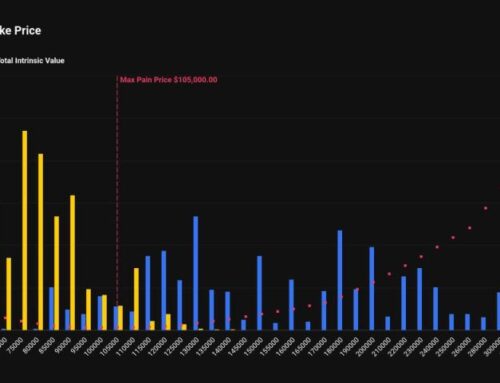The image size is (500, 383).
Task: Click the yellow bar at strike 120000
Action: [x=168, y=322]
